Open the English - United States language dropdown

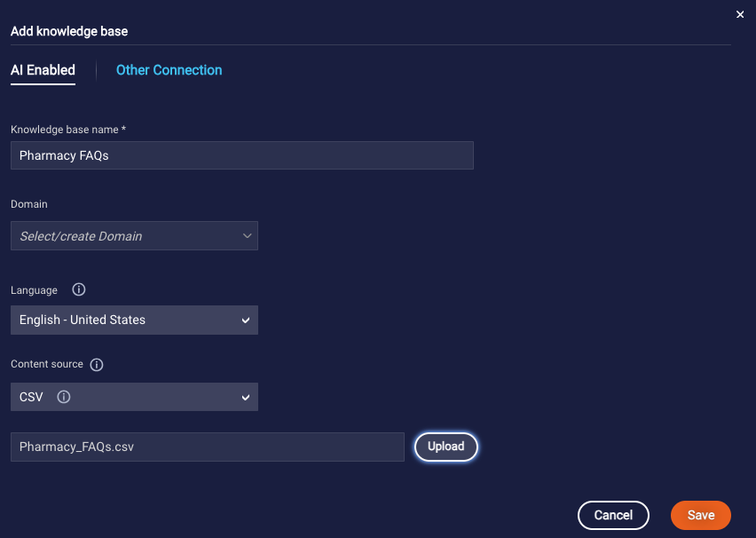click(134, 320)
